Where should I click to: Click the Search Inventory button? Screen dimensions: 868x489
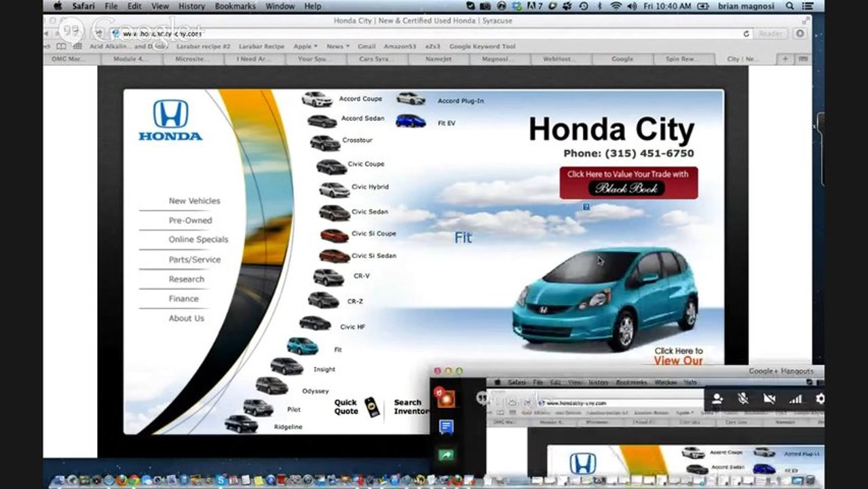[411, 407]
